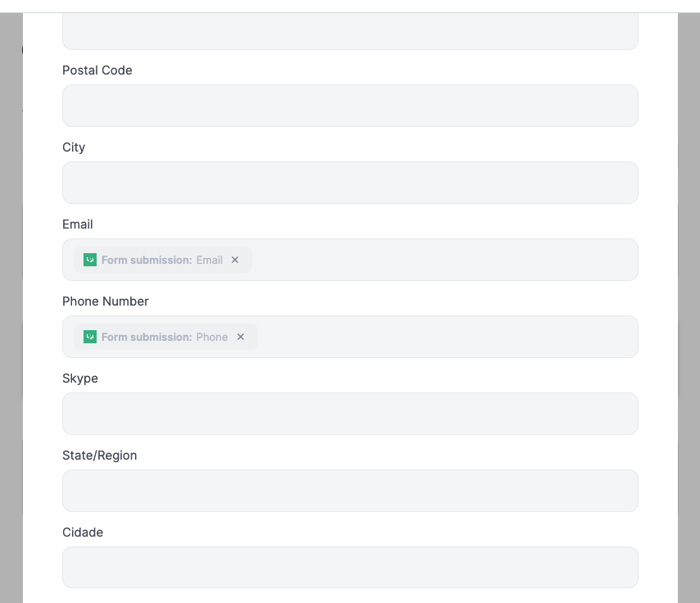
Task: Click the Skype label text
Action: pos(80,379)
